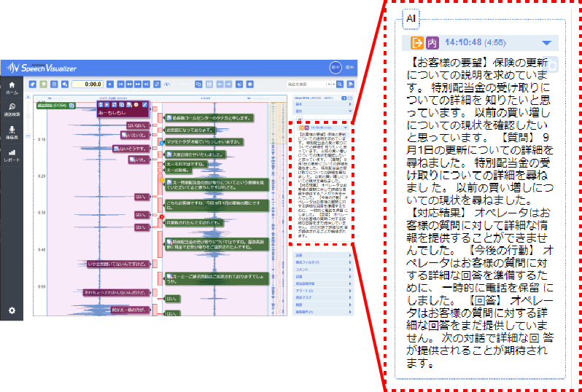582x392 pixels.
Task: Copy the あーもしもし utterance text
Action: coord(121,105)
